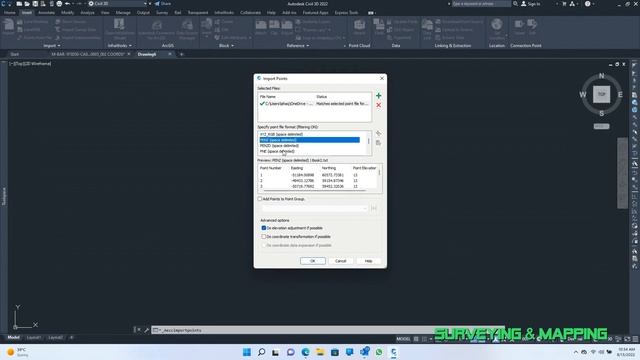
Task: Switch to the Model layout tab
Action: [x=13, y=338]
